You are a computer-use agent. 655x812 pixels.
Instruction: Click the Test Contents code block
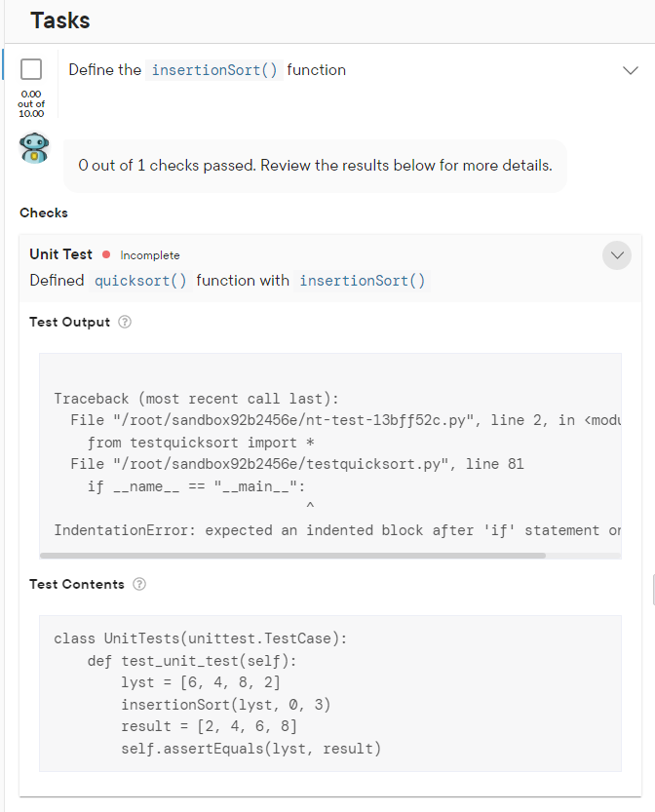[x=330, y=693]
